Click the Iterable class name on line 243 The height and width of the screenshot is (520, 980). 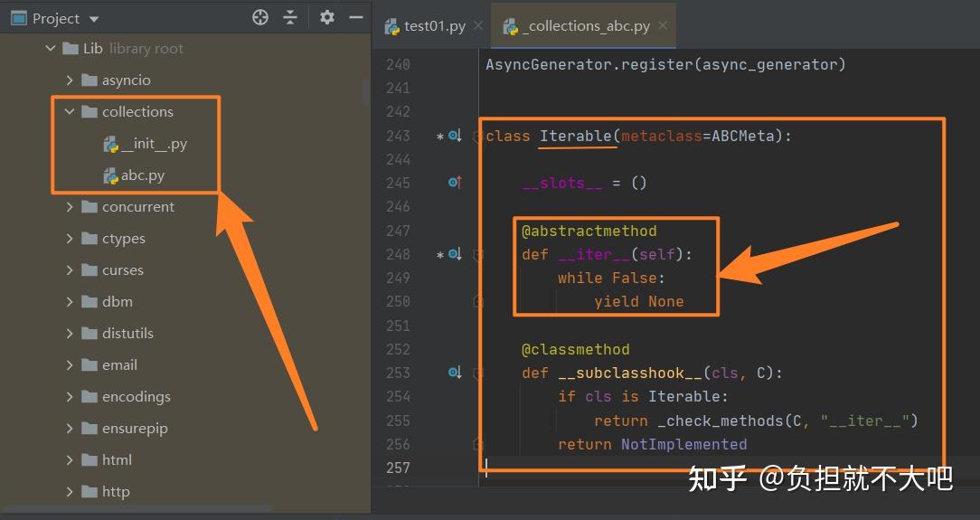(576, 136)
